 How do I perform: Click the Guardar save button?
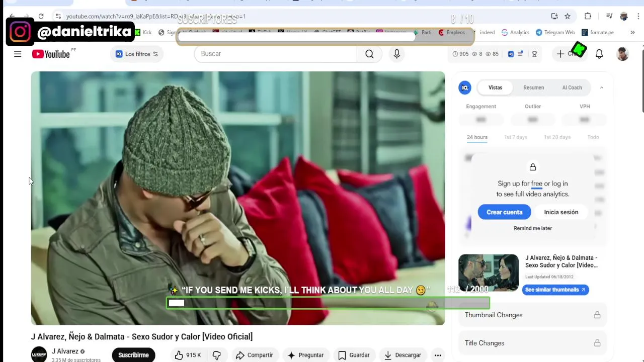coord(354,355)
